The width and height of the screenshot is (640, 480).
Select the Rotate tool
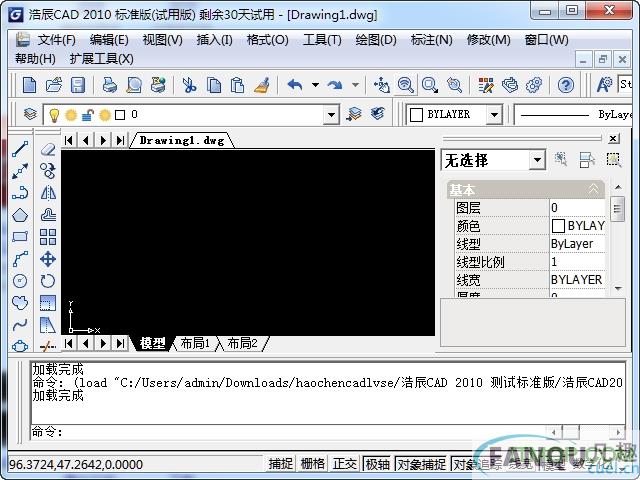(48, 281)
